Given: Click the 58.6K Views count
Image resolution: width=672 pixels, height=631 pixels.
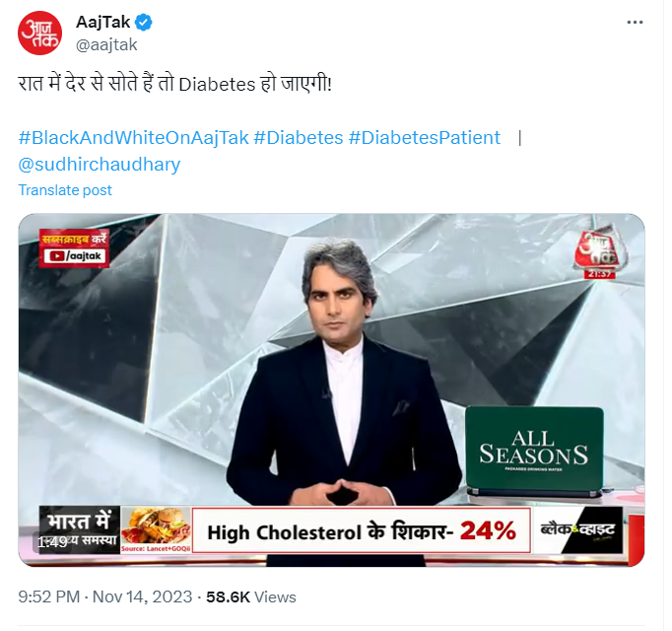Looking at the screenshot, I should (250, 596).
